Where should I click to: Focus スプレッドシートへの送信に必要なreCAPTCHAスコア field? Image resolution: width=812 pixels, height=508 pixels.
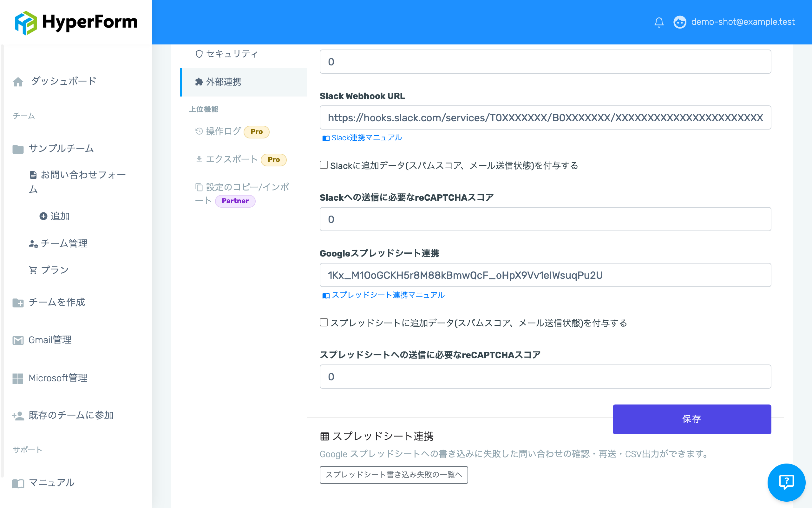coord(545,377)
